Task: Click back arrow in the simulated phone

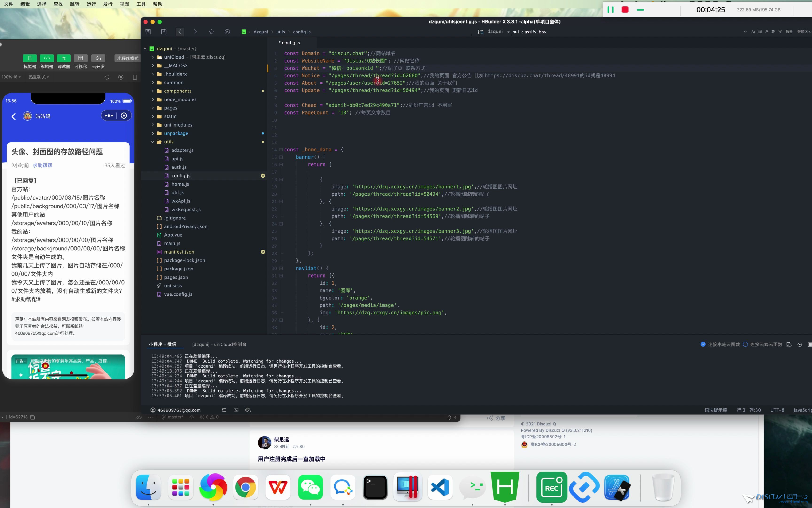Action: (x=13, y=116)
